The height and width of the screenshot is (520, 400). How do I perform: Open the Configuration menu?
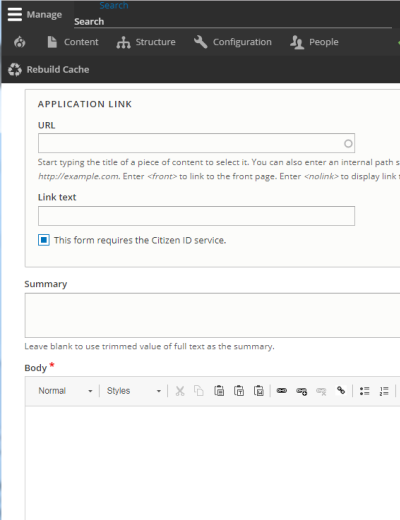point(233,42)
